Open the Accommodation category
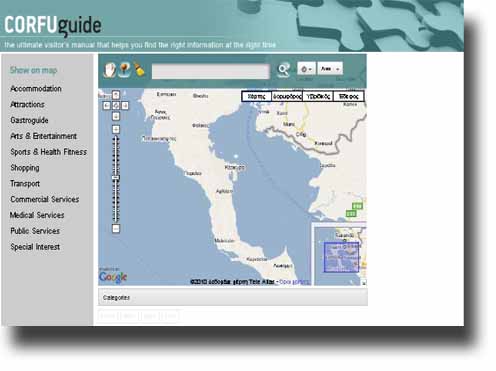The height and width of the screenshot is (371, 496). pyautogui.click(x=36, y=89)
